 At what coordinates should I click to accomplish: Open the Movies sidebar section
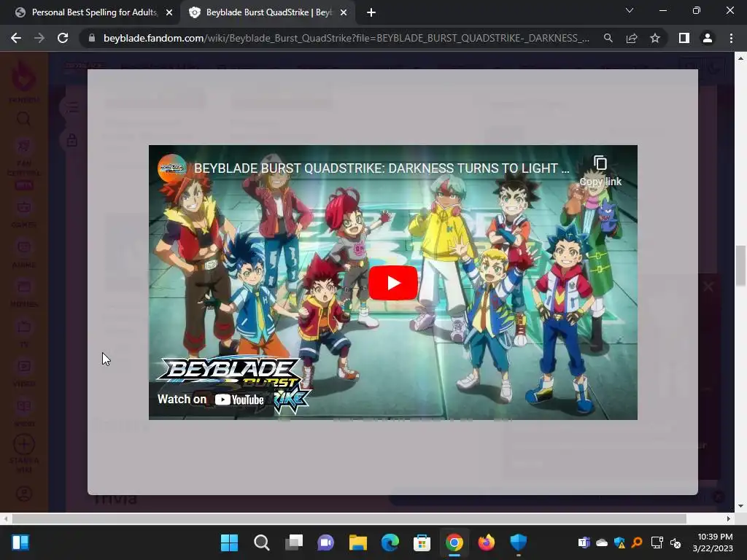24,293
